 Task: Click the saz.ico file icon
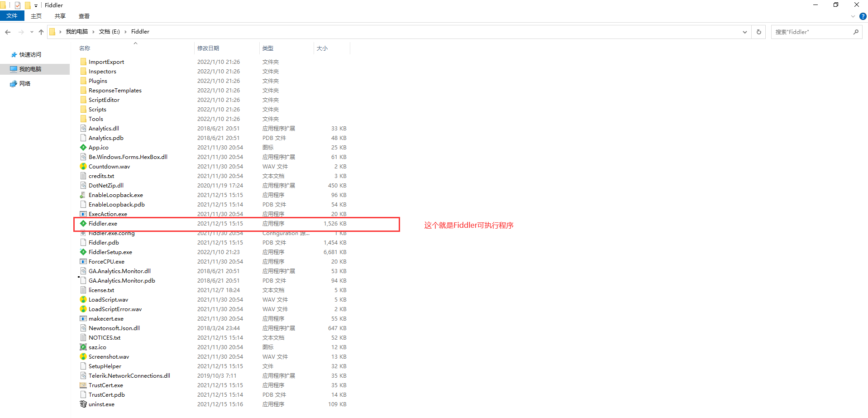(83, 347)
